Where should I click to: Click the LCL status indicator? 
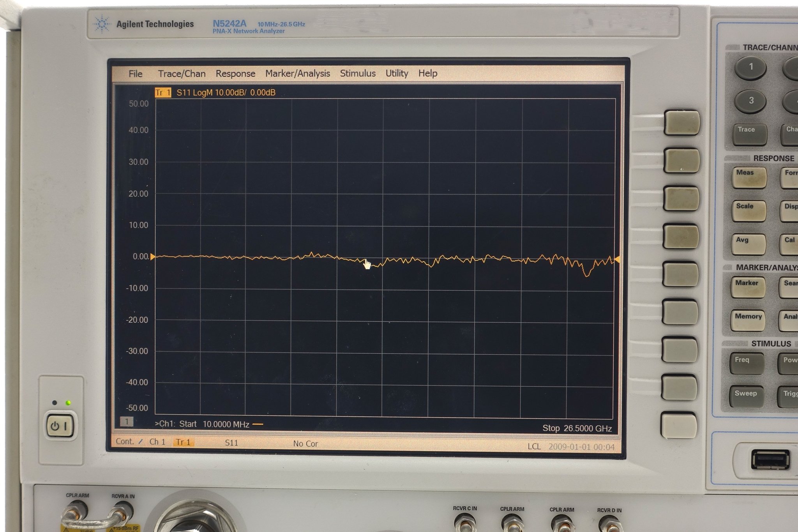click(534, 447)
